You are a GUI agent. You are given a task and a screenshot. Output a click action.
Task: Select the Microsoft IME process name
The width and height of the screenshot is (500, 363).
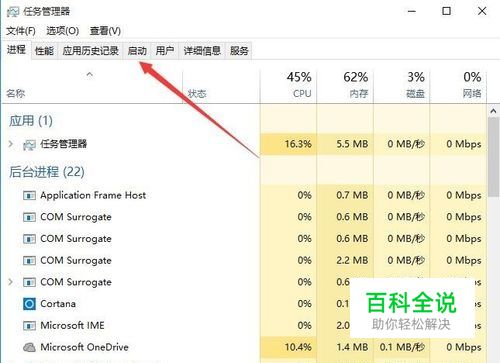[x=72, y=326]
